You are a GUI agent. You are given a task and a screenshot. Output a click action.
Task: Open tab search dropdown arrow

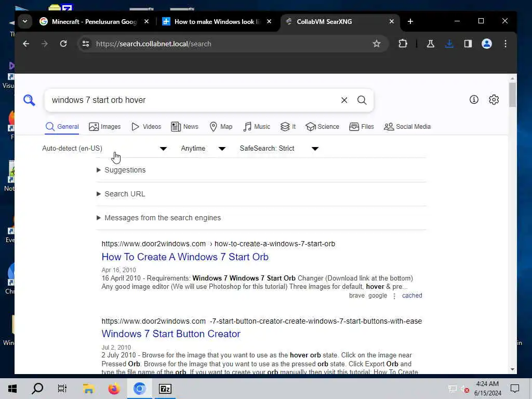[25, 22]
